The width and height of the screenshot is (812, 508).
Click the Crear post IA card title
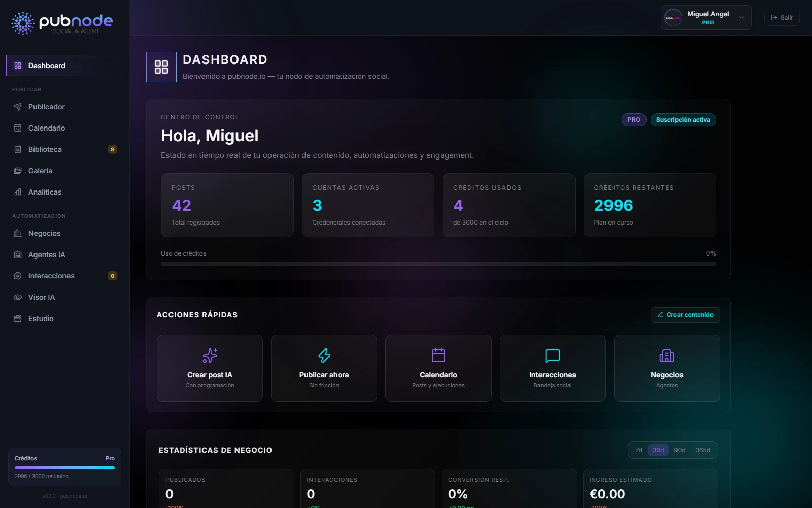point(210,375)
